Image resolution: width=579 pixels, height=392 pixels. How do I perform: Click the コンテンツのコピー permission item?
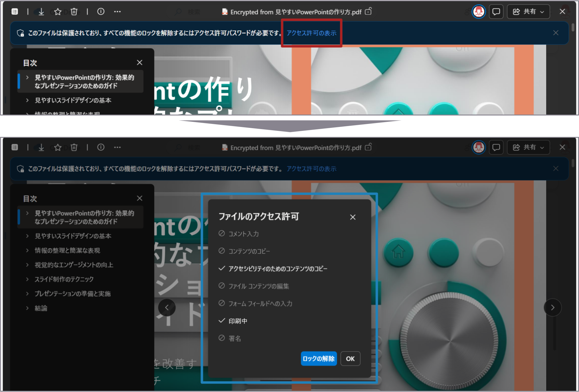point(249,251)
